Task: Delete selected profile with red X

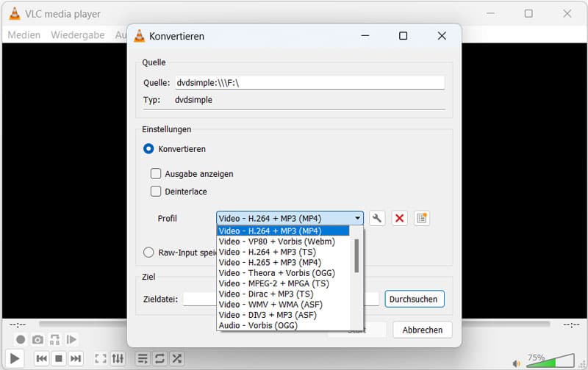Action: (399, 218)
